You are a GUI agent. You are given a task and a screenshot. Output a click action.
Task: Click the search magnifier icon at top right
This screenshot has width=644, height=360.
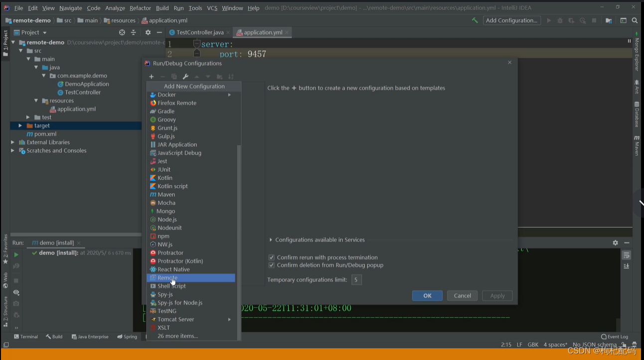[x=635, y=20]
